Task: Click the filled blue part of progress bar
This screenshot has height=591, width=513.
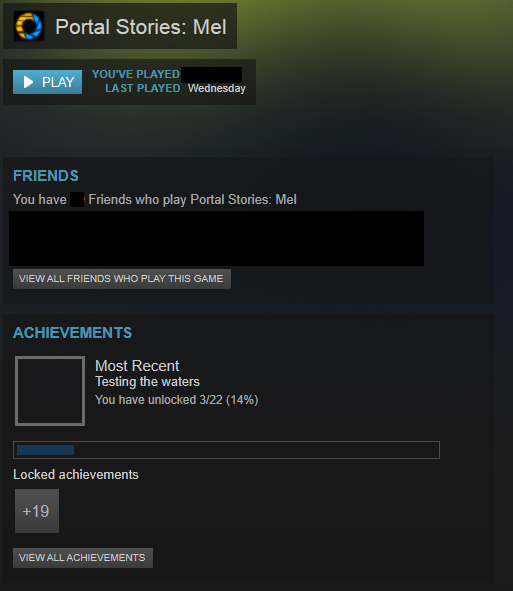Action: tap(45, 450)
